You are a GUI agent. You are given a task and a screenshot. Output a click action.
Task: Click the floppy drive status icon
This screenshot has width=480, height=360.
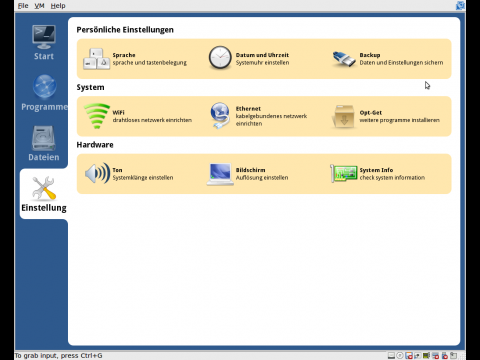pyautogui.click(x=409, y=355)
